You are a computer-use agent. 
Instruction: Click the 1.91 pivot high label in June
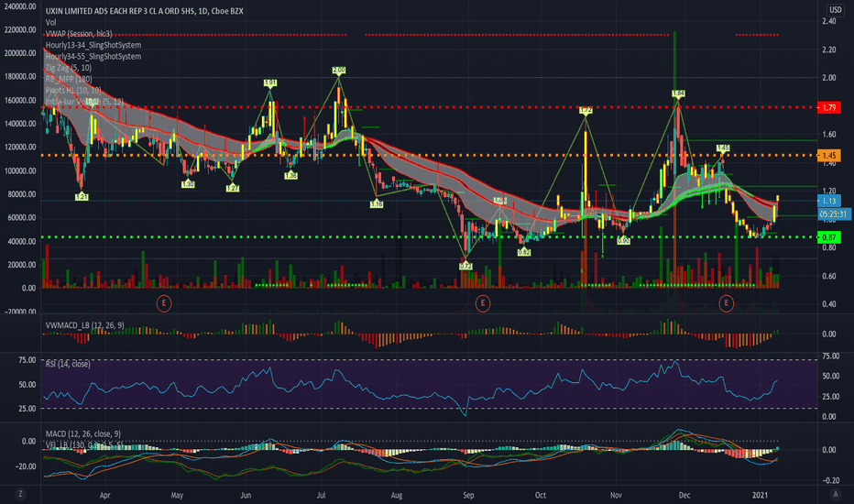pyautogui.click(x=270, y=82)
